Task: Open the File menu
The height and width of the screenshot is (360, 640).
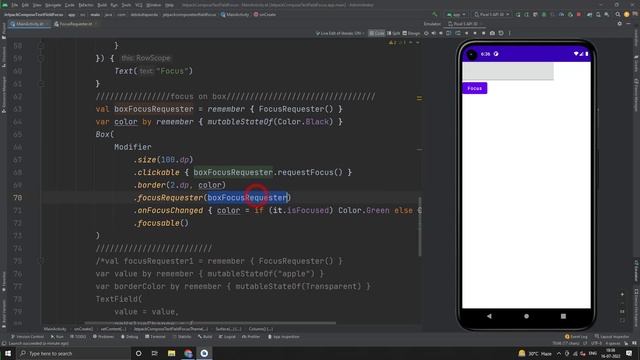Action: click(15, 5)
